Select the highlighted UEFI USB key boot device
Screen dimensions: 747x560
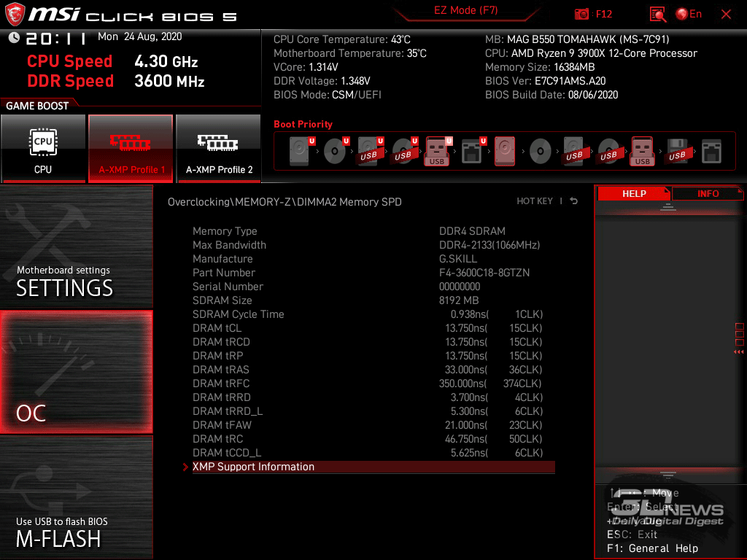pos(438,151)
